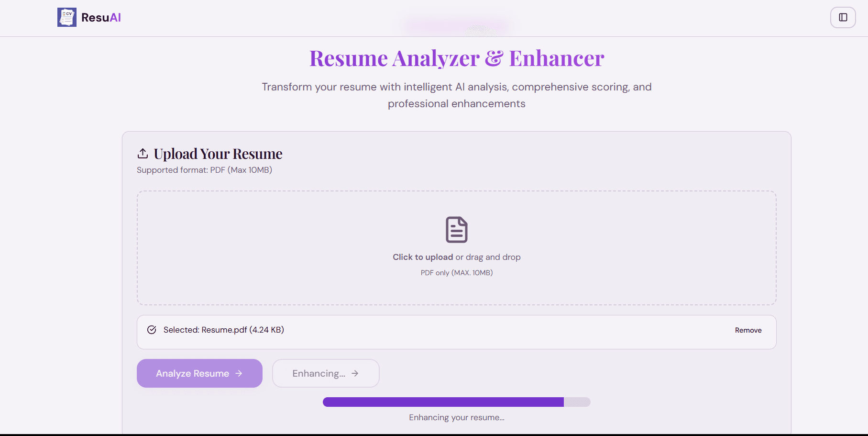Click the arrow icon inside Analyze Resume button
Viewport: 868px width, 436px height.
[239, 373]
